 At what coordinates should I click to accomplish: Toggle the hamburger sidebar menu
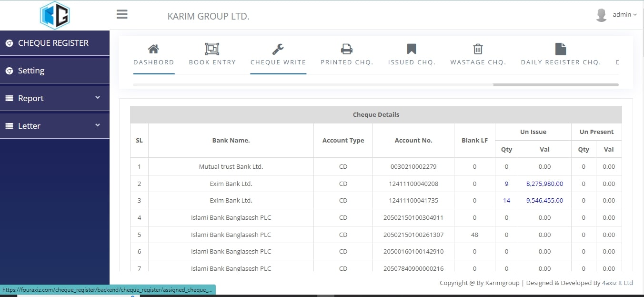point(122,14)
